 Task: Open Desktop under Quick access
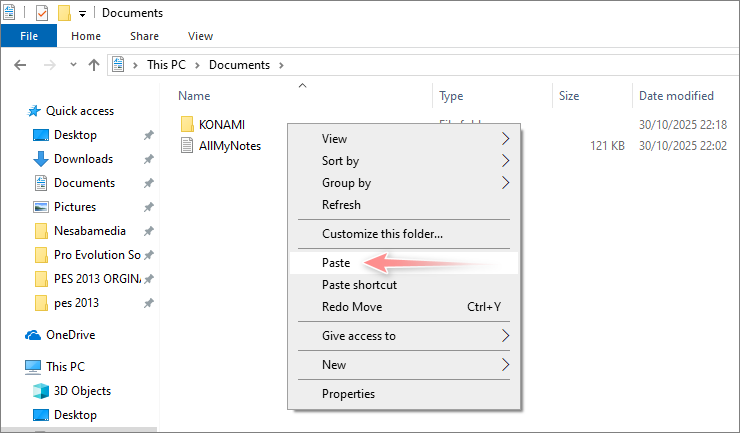pyautogui.click(x=75, y=135)
